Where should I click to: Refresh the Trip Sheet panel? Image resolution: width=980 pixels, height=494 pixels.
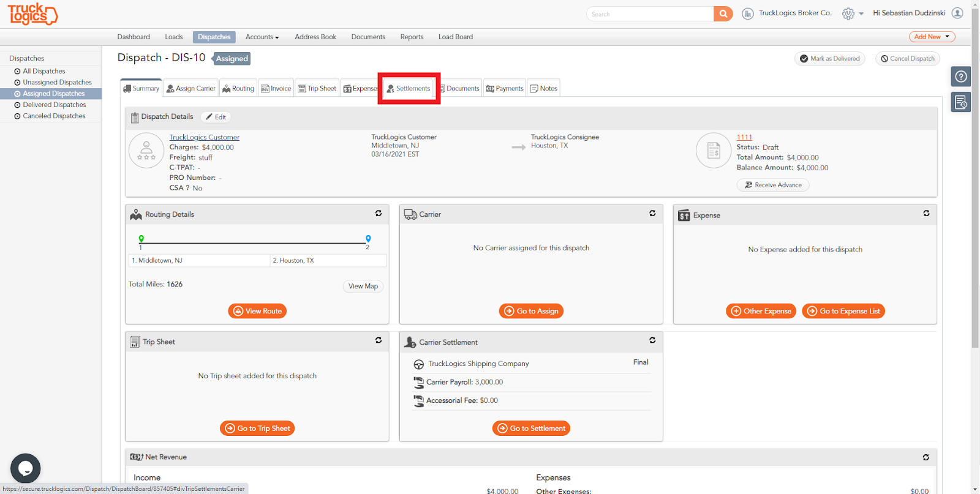coord(379,340)
